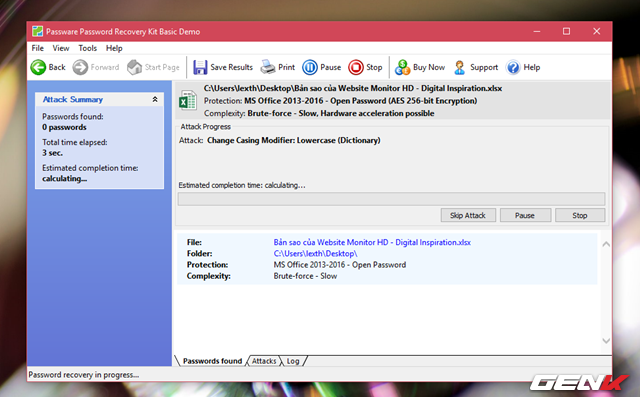Click the Save Results floppy disk icon
This screenshot has height=397, width=640.
tap(200, 67)
